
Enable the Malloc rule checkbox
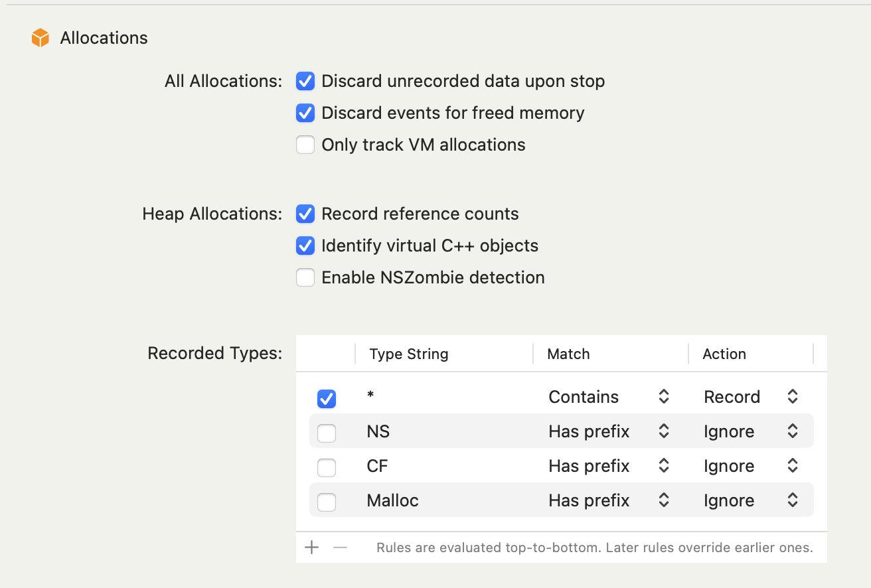(x=327, y=502)
